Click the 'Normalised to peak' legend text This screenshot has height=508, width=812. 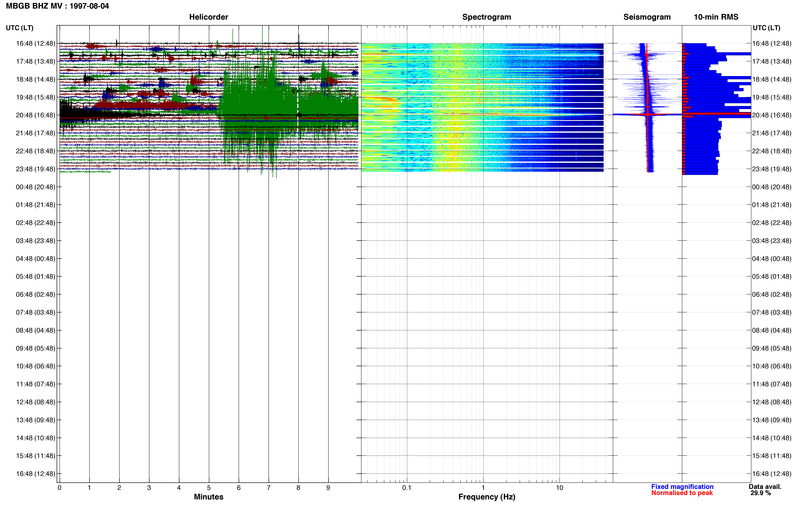[x=682, y=493]
